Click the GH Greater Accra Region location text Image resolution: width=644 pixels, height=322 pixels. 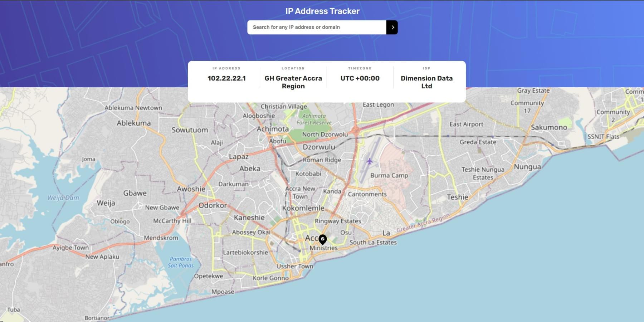pos(293,82)
